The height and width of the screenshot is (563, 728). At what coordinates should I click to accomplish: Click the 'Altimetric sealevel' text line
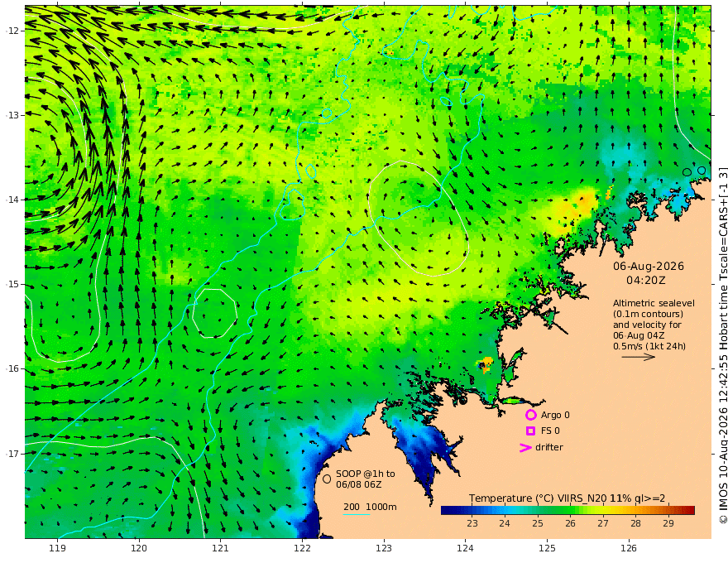(654, 303)
